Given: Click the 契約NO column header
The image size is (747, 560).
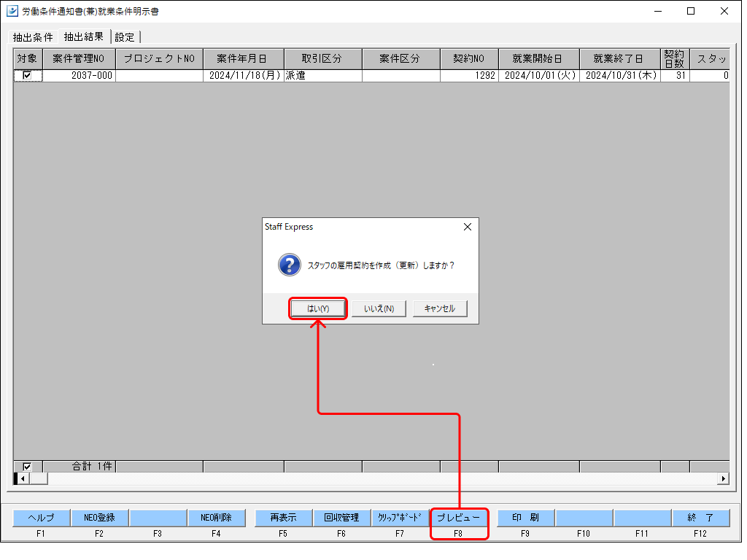Looking at the screenshot, I should (x=469, y=58).
